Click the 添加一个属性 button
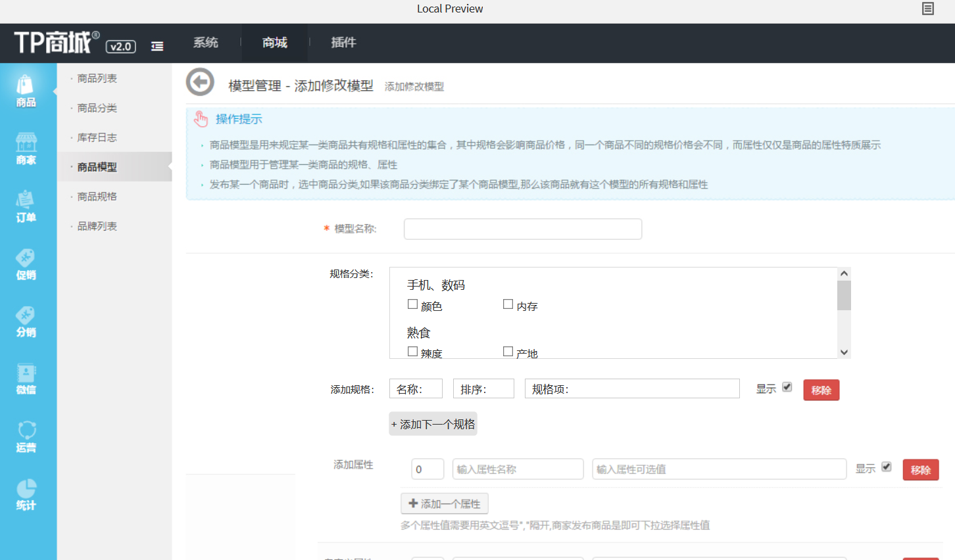This screenshot has height=560, width=955. pyautogui.click(x=445, y=504)
